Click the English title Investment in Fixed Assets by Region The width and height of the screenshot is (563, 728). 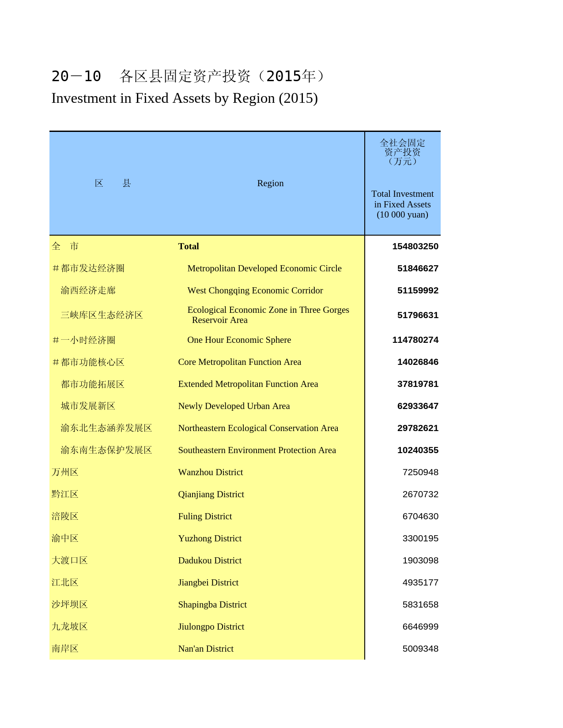tap(185, 98)
